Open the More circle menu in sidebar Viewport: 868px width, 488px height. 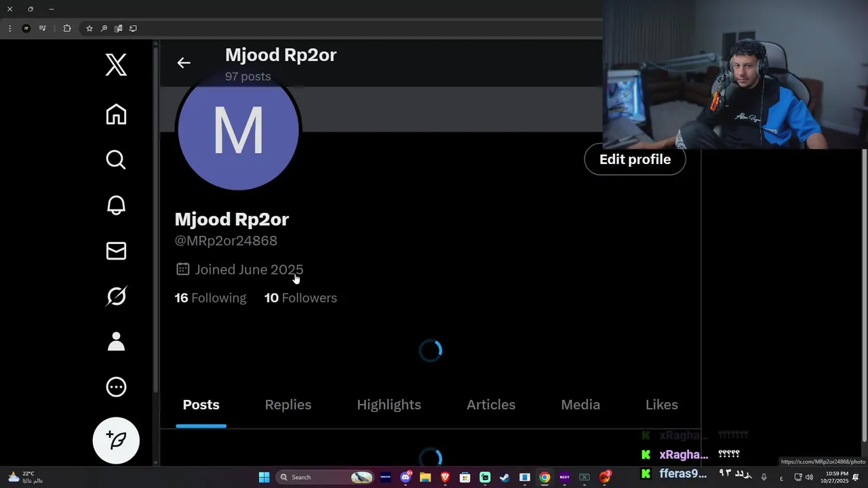click(116, 387)
